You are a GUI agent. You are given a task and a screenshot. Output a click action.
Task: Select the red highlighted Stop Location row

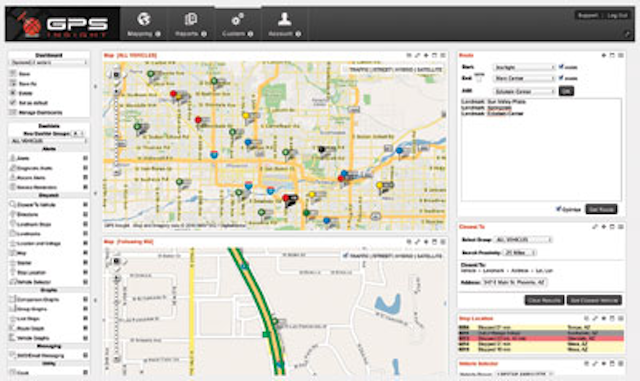pyautogui.click(x=541, y=339)
